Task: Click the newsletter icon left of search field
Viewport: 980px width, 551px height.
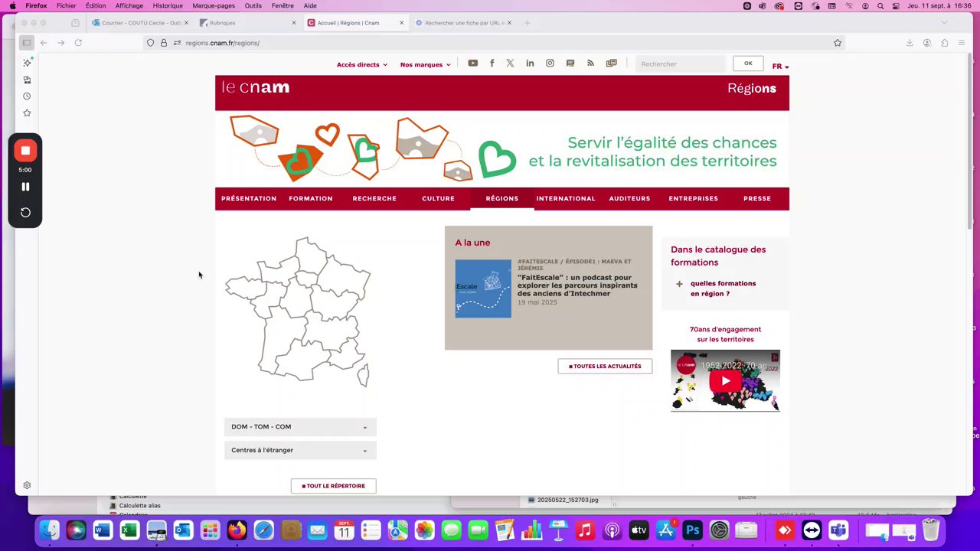Action: tap(611, 64)
